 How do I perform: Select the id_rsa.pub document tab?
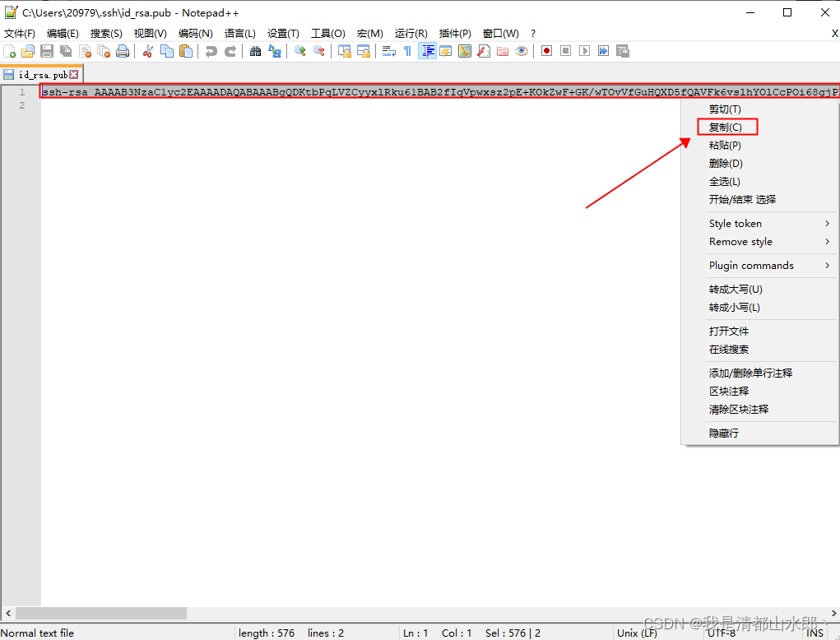[42, 74]
